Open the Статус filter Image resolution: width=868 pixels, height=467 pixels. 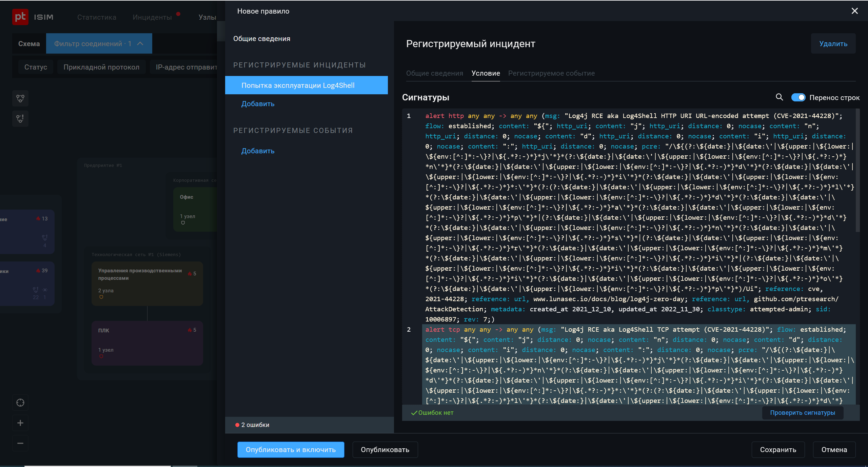[x=36, y=67]
